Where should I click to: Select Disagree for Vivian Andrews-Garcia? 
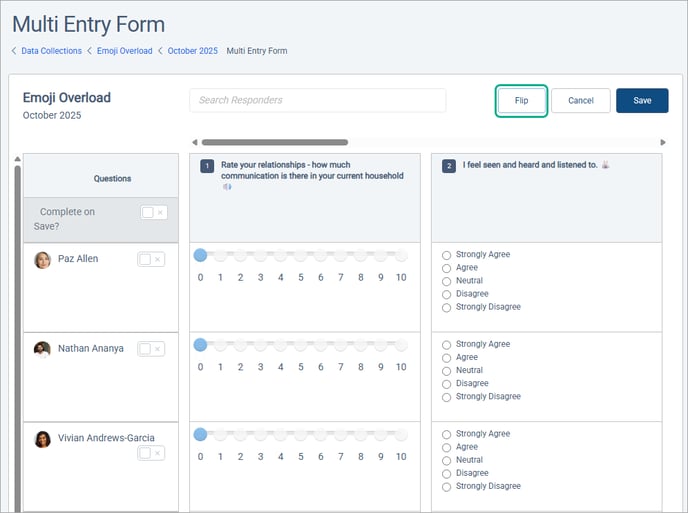click(446, 473)
